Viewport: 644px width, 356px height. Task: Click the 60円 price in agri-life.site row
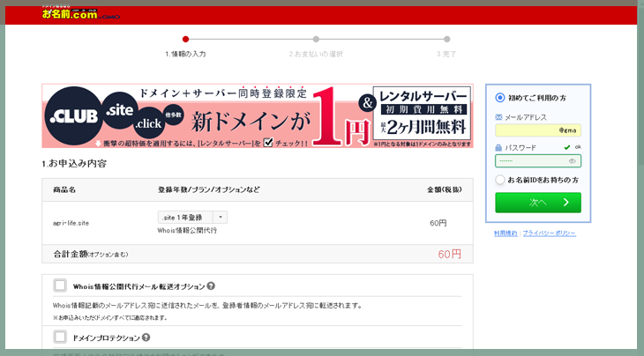(438, 223)
